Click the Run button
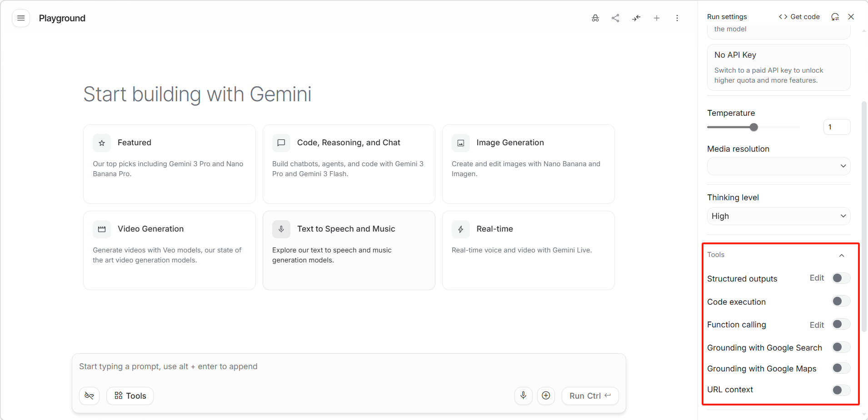This screenshot has height=420, width=868. pyautogui.click(x=590, y=396)
